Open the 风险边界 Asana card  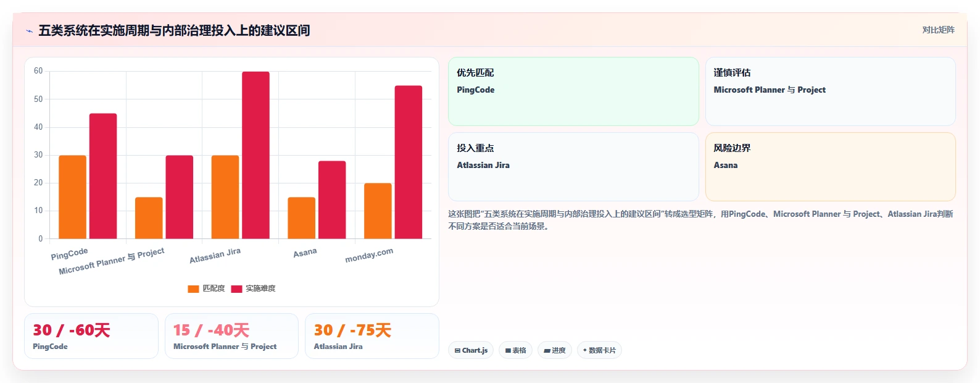click(831, 167)
